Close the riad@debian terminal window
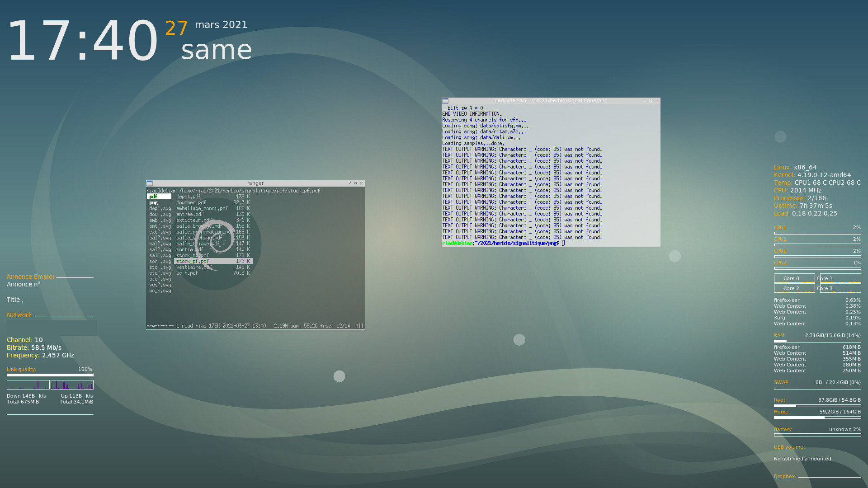Viewport: 868px width, 488px height. (657, 101)
